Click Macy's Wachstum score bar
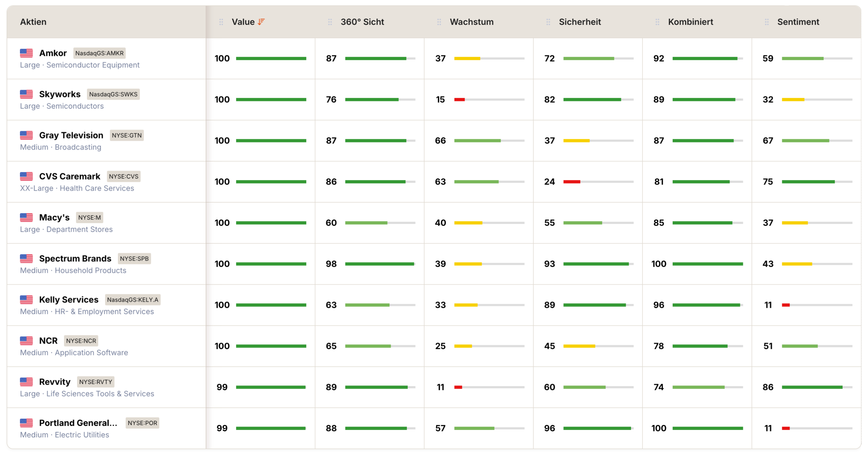This screenshot has width=868, height=454. point(489,223)
